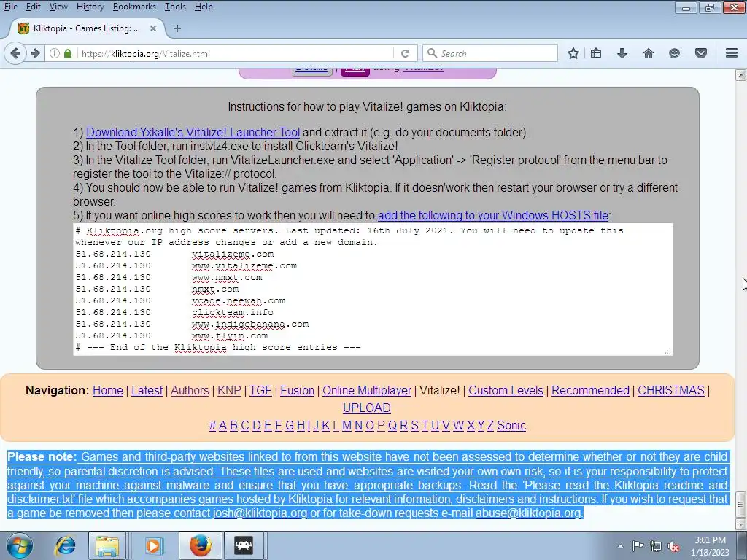Reload the page with the refresh icon
The height and width of the screenshot is (560, 747).
click(406, 53)
